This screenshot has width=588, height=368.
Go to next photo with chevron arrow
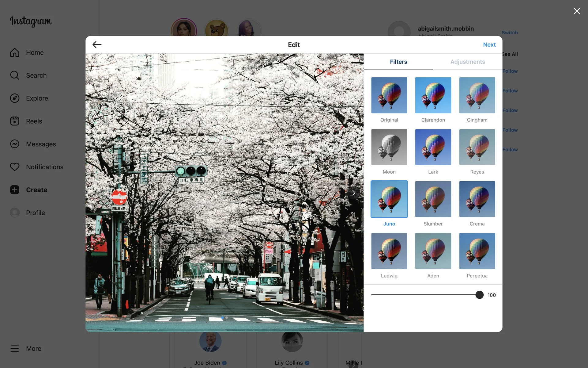click(354, 193)
